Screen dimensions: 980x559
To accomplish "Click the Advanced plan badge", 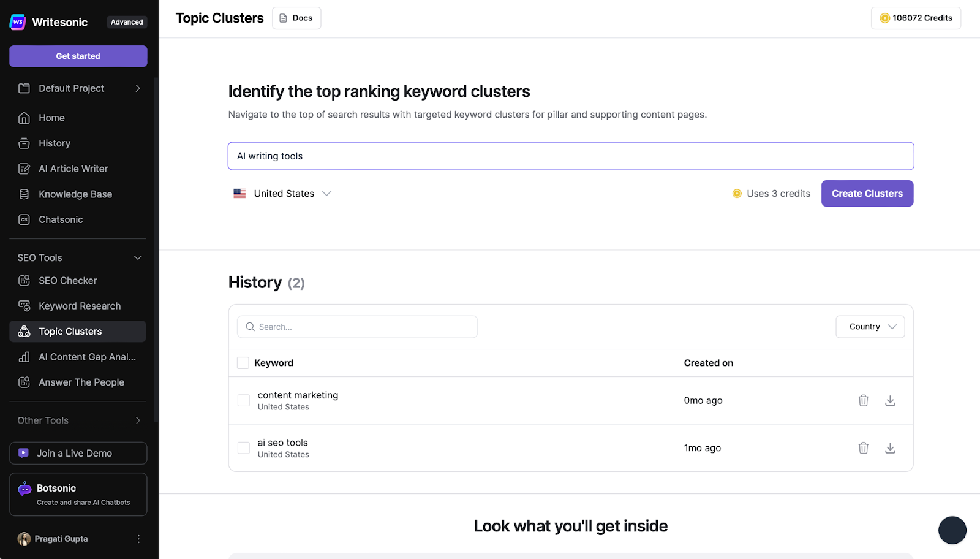I will pos(127,22).
